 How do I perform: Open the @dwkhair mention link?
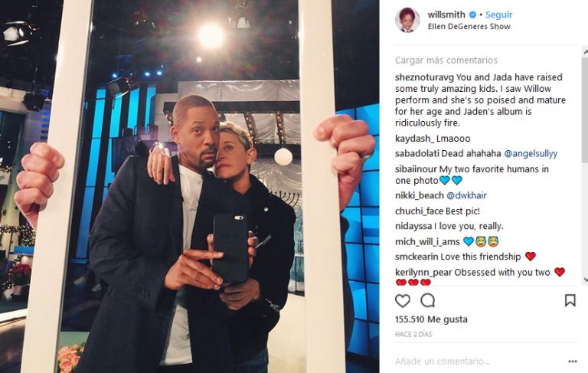click(466, 195)
